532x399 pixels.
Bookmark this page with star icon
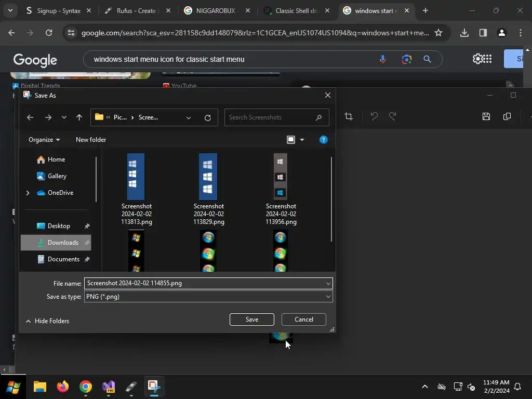(x=438, y=33)
